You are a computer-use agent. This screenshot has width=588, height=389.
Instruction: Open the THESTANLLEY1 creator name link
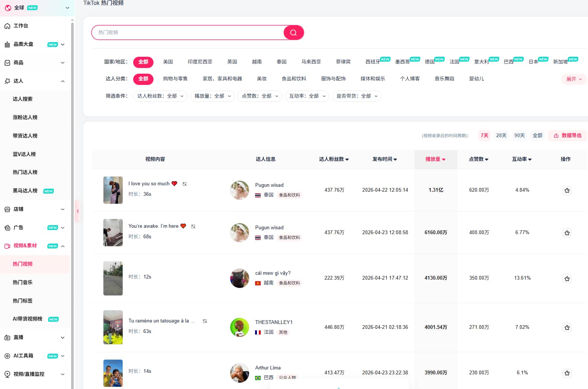[274, 322]
